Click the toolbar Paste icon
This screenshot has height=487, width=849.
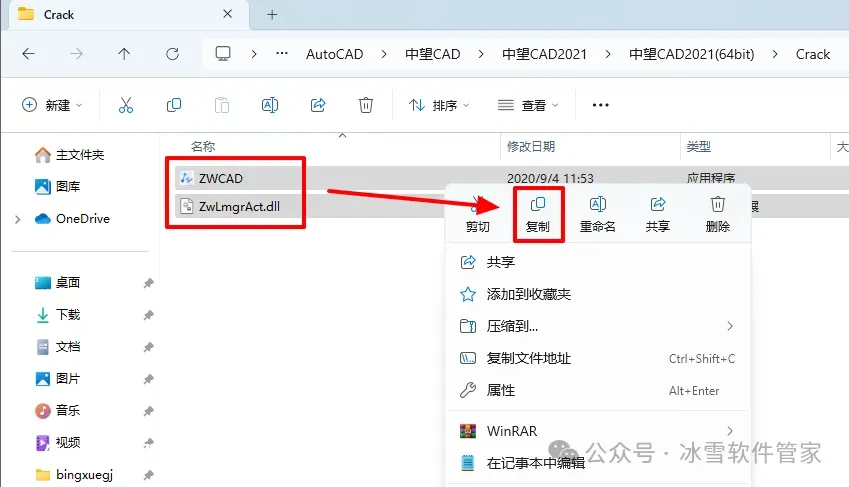coord(221,105)
